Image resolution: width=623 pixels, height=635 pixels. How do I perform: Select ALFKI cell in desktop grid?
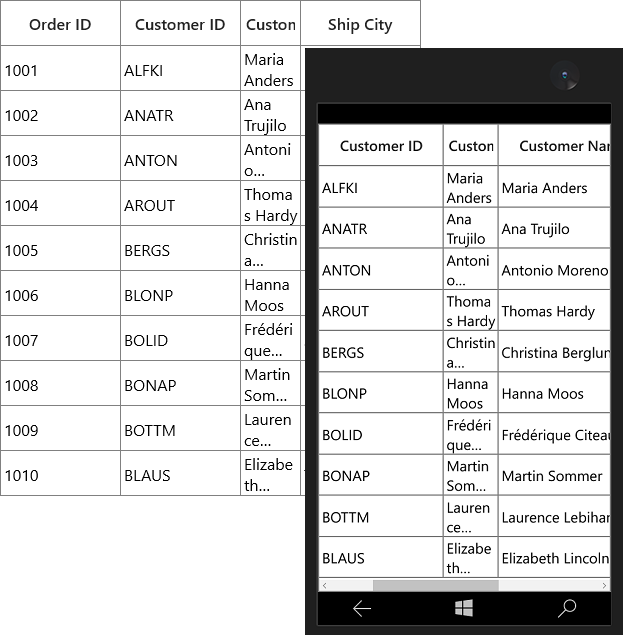coord(180,68)
